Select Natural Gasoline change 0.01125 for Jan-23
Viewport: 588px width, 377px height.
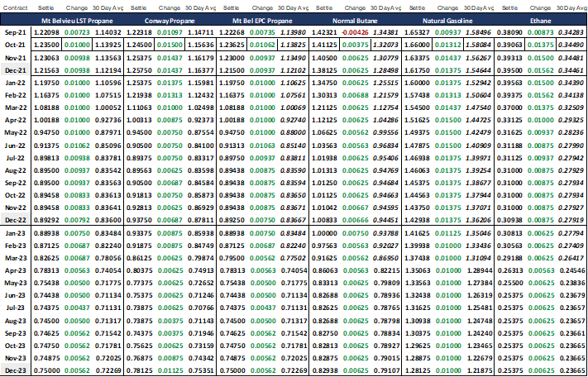pos(447,233)
